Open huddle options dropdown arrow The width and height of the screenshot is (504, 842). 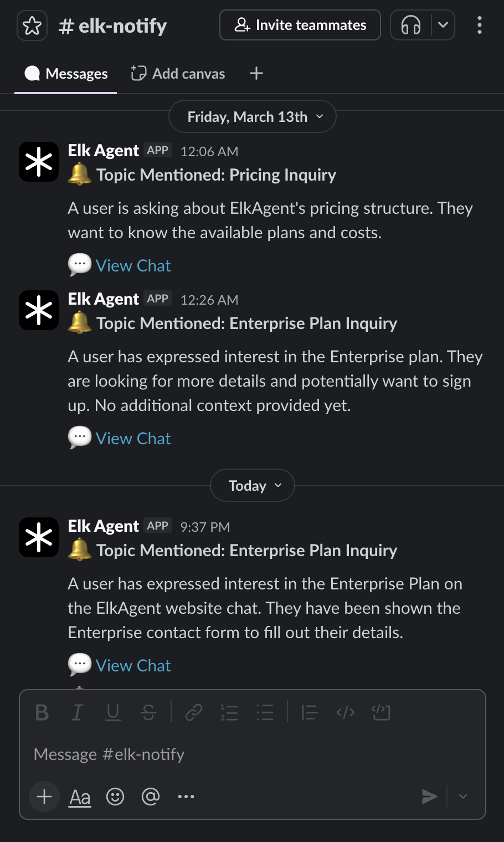[443, 25]
